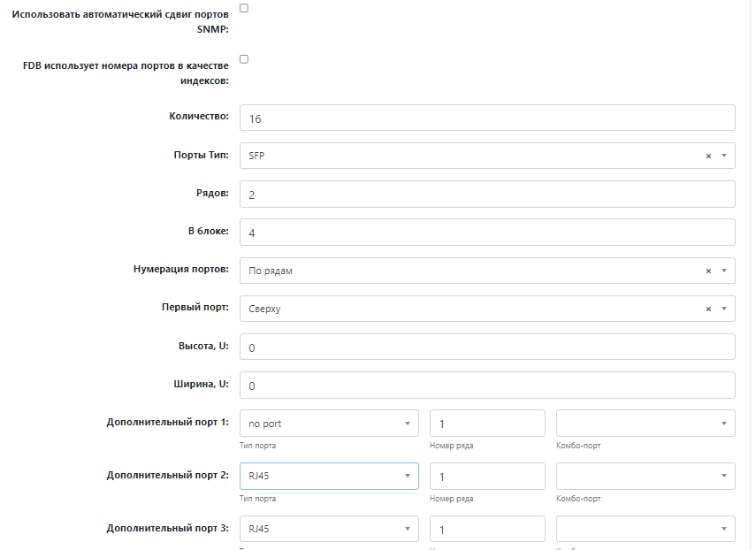Open RJ45 type dropdown for Дополнительный порт 2

point(328,476)
